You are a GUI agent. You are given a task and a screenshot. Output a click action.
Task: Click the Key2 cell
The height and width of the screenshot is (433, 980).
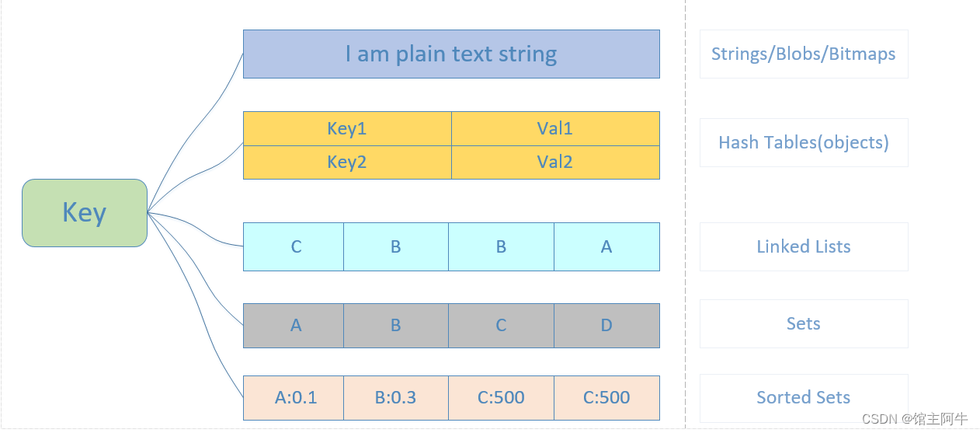coord(347,162)
